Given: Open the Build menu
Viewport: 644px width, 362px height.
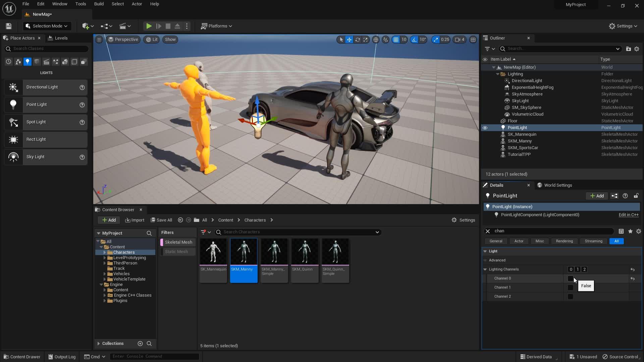Looking at the screenshot, I should [99, 4].
